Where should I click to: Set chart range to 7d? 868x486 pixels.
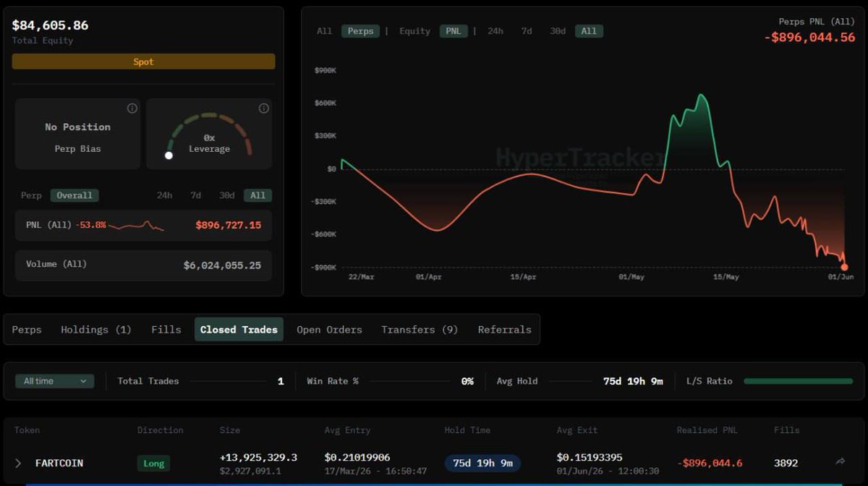tap(527, 31)
